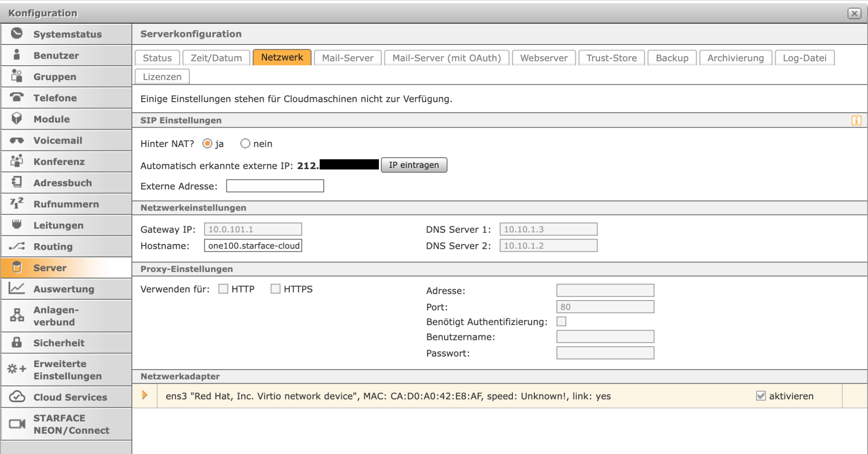
Task: Open the Zeit/Datum tab
Action: click(216, 58)
